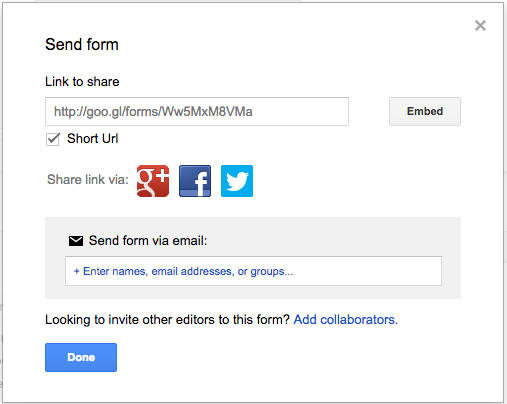Viewport: 507px width, 404px height.
Task: Click the Link to share label
Action: tap(82, 82)
